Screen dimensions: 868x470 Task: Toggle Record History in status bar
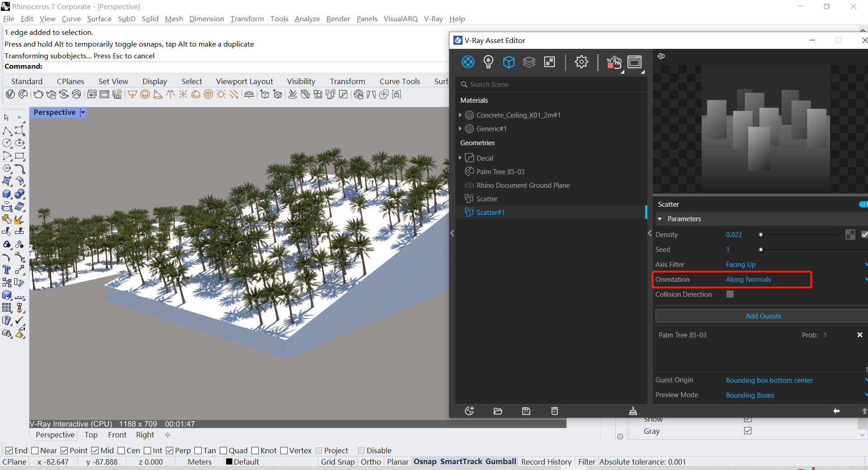[546, 462]
